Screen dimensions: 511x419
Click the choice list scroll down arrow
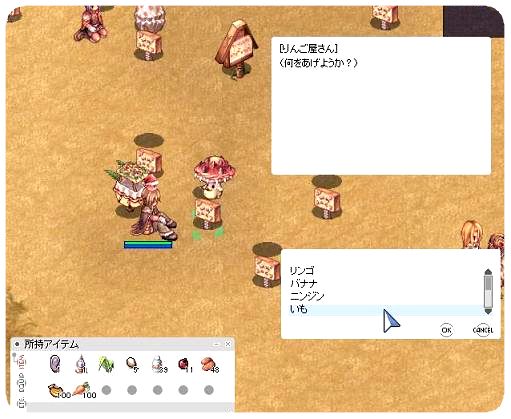coord(488,311)
